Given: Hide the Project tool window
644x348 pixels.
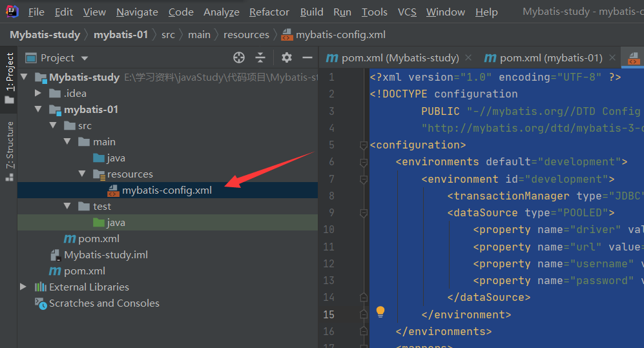Looking at the screenshot, I should [307, 58].
